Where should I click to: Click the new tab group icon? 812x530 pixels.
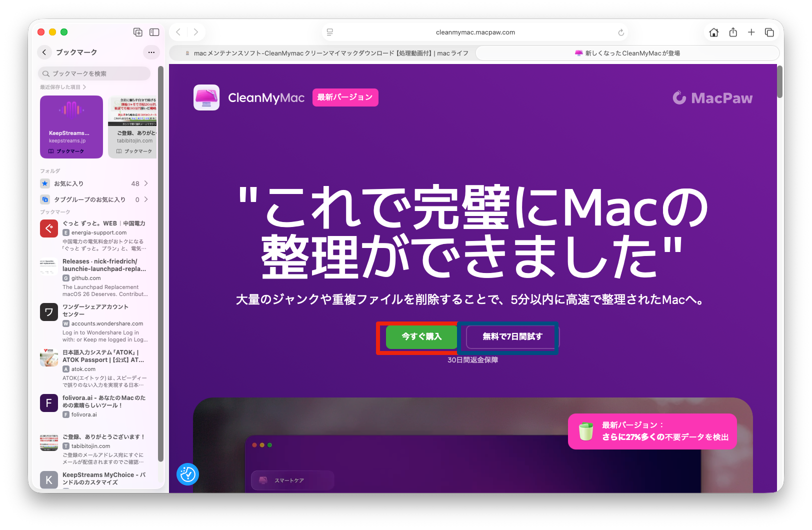click(138, 32)
